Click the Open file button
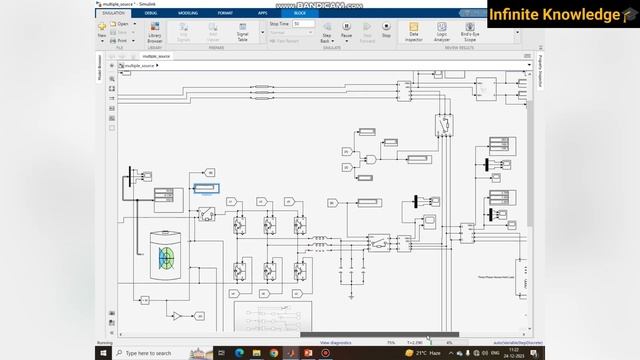The image size is (640, 360). pyautogui.click(x=120, y=24)
